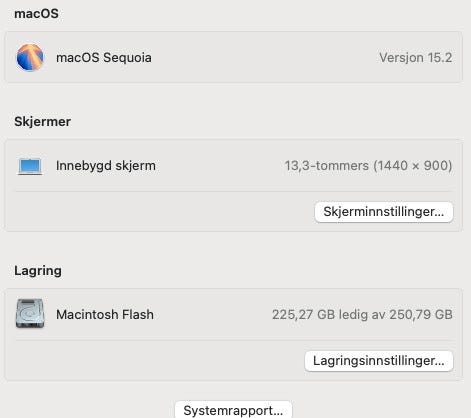Click the Lagring section heading
The height and width of the screenshot is (418, 471).
tap(38, 271)
